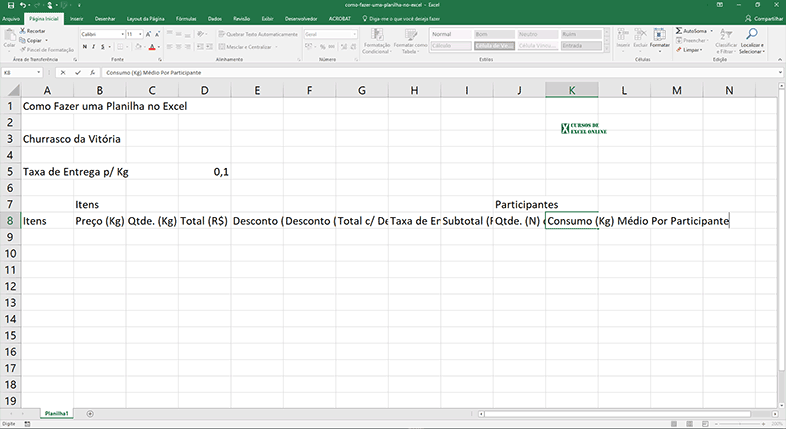Screen dimensions: 786x429
Task: Click the Undo arrow icon
Action: click(23, 5)
